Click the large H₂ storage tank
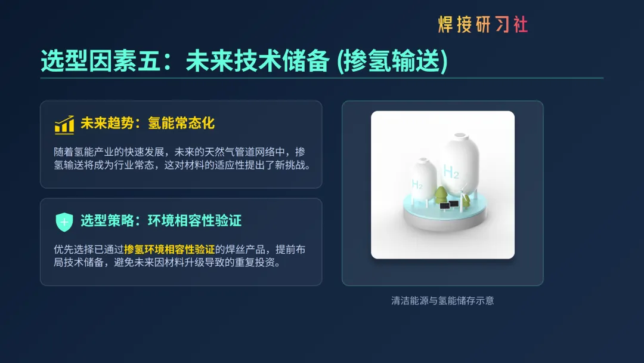Viewport: 644px width, 363px height. (459, 164)
